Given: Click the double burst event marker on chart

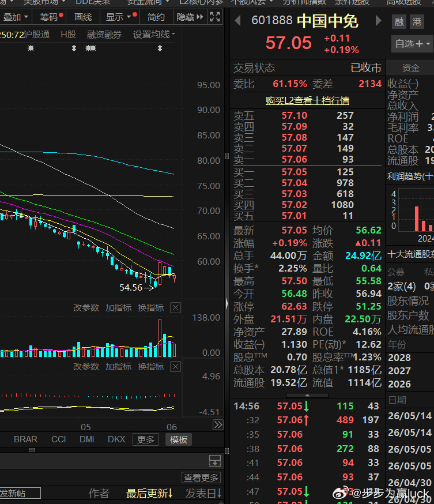Looking at the screenshot, I should pyautogui.click(x=90, y=48).
